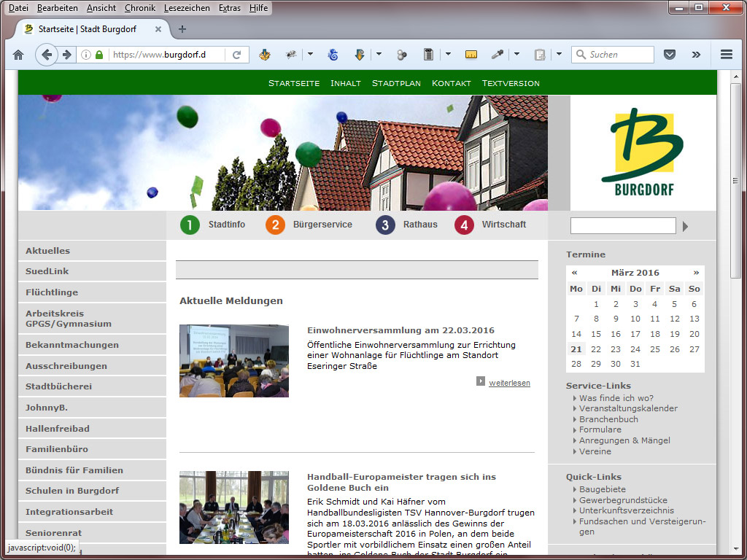Open the Chronik menu
747x560 pixels.
[139, 8]
